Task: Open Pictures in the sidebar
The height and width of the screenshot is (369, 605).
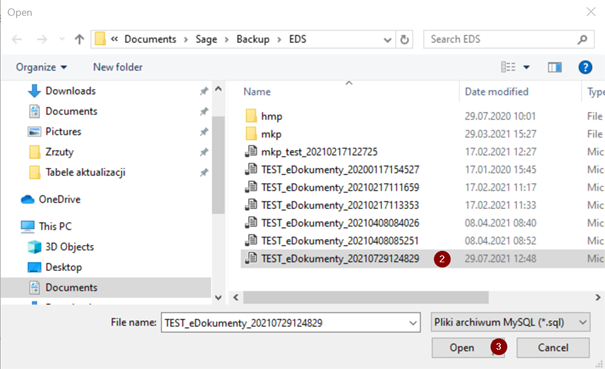Action: pos(63,132)
